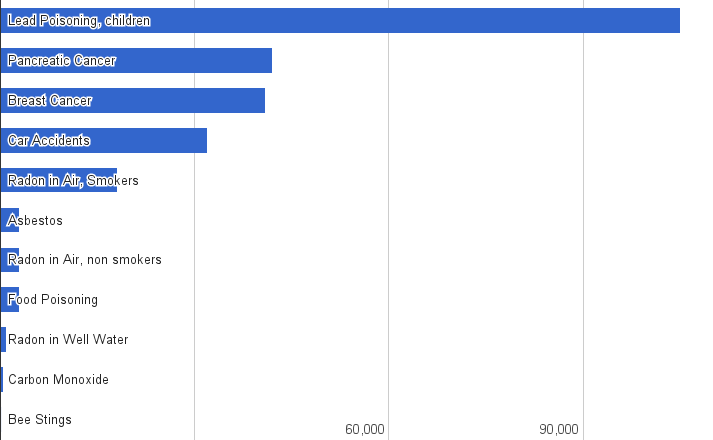The image size is (713, 440).
Task: Click the Breast Cancer bar
Action: tap(133, 100)
